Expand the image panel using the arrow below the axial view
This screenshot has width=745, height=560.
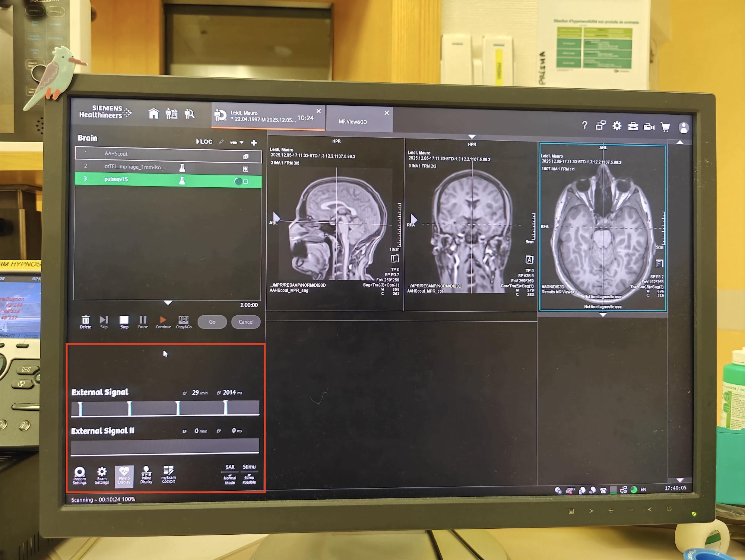point(603,315)
